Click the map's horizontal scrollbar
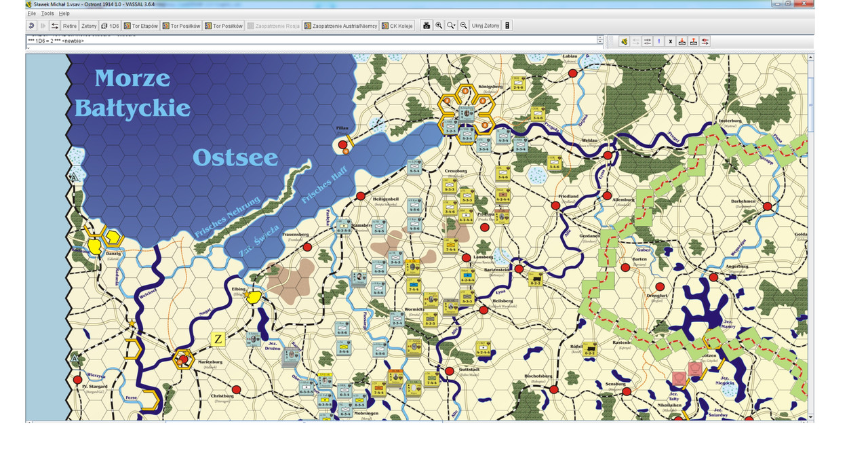 (417, 423)
